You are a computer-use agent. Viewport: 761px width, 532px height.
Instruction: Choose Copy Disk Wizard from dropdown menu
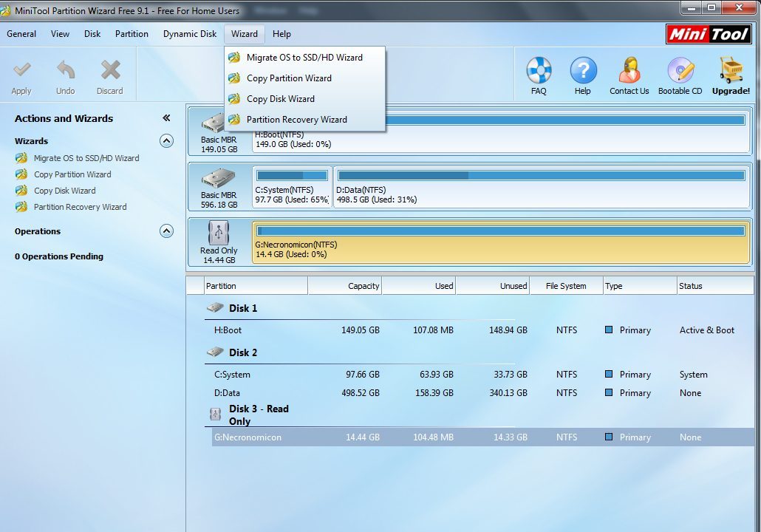[x=305, y=99]
